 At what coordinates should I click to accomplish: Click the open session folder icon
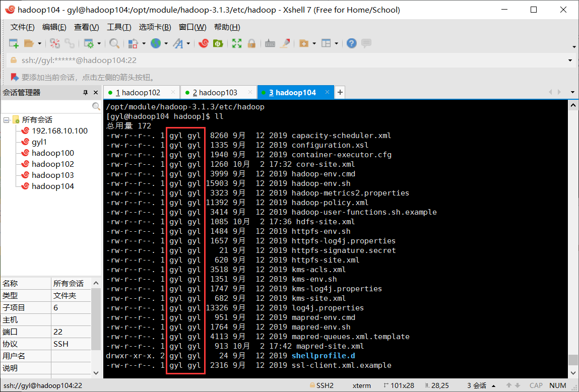(29, 43)
